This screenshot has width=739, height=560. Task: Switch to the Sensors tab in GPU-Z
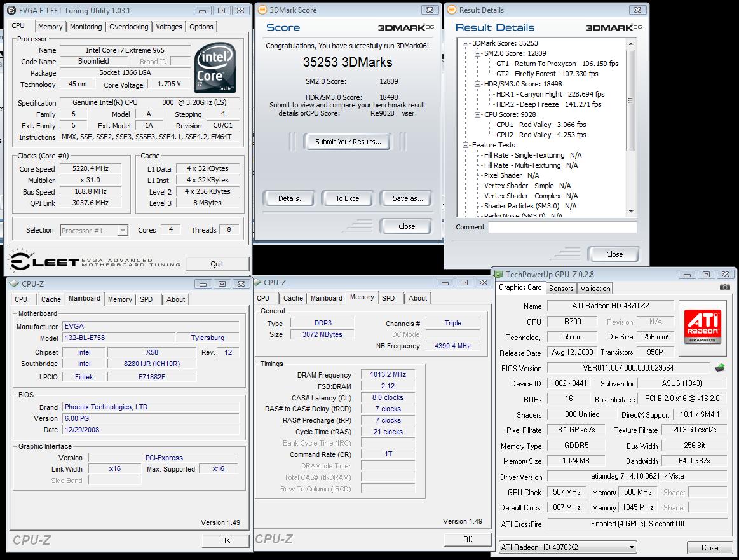[x=561, y=289]
